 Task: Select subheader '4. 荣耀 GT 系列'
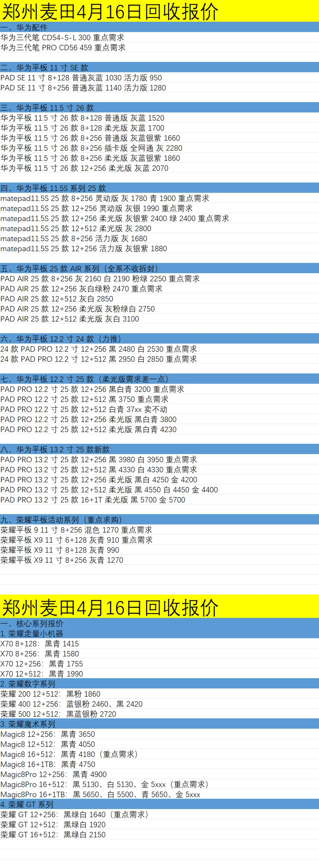[x=159, y=805]
